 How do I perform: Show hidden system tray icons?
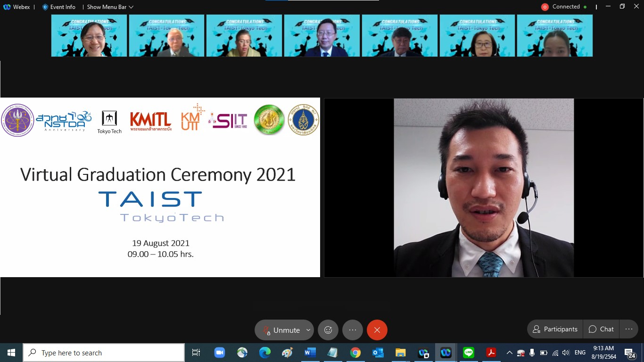509,353
